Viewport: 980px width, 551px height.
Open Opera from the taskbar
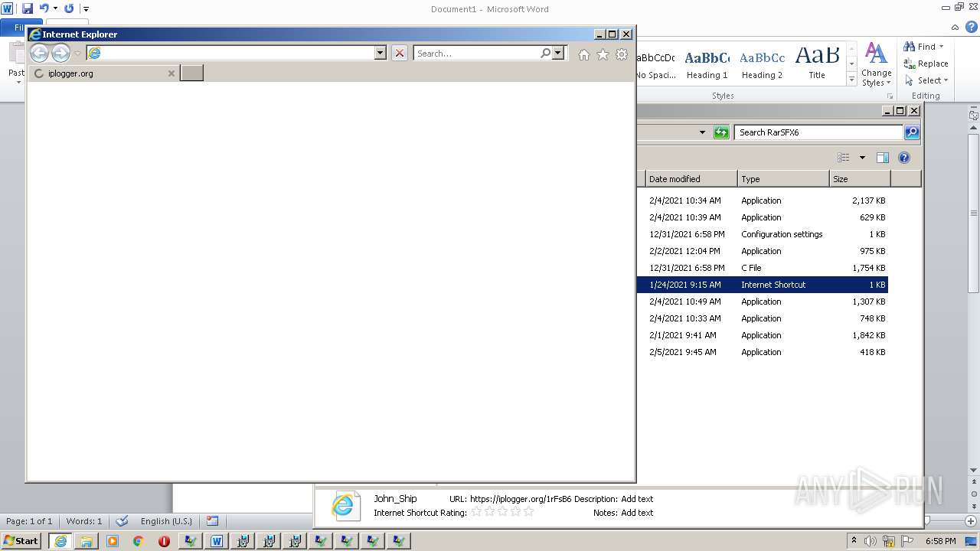pos(164,541)
